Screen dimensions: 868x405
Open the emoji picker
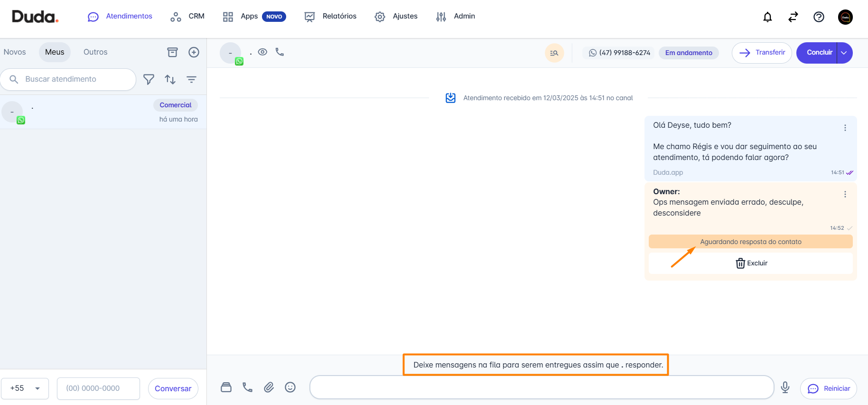290,387
